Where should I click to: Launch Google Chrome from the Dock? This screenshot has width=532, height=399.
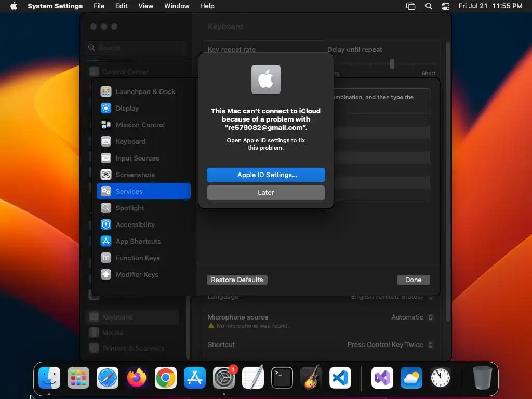click(166, 378)
